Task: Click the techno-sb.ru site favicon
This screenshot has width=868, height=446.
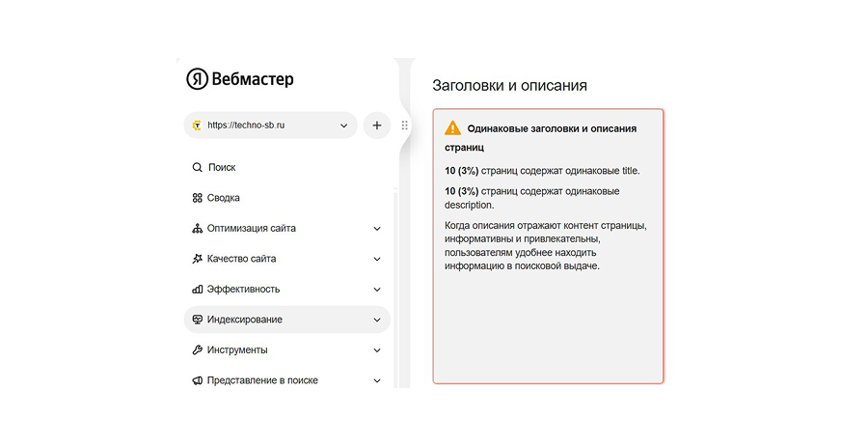Action: [x=197, y=125]
